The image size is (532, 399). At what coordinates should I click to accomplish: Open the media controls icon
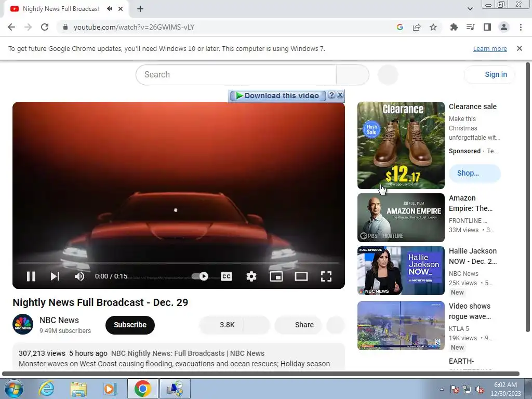(x=470, y=27)
